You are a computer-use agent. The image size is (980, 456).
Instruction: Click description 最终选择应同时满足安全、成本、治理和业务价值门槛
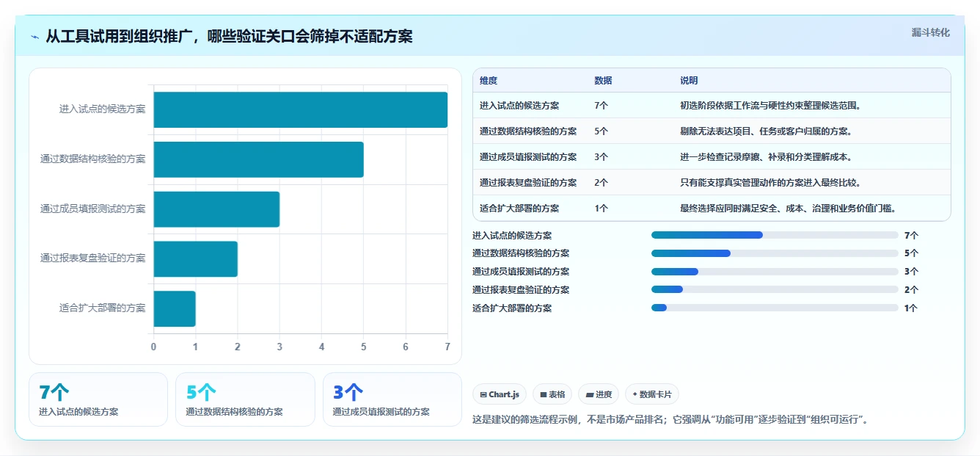788,209
